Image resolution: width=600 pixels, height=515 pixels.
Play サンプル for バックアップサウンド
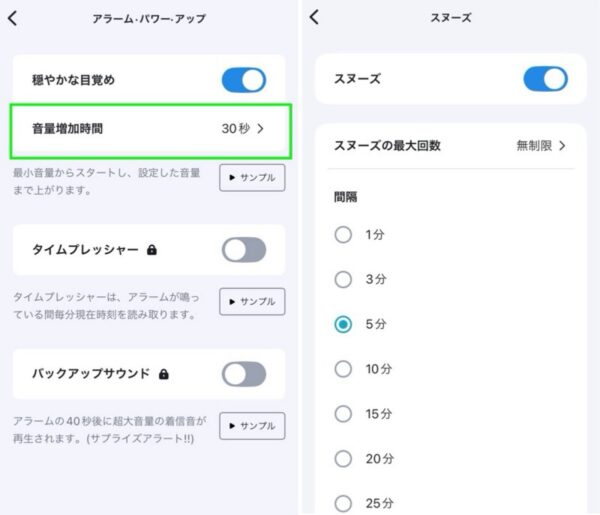tap(252, 426)
